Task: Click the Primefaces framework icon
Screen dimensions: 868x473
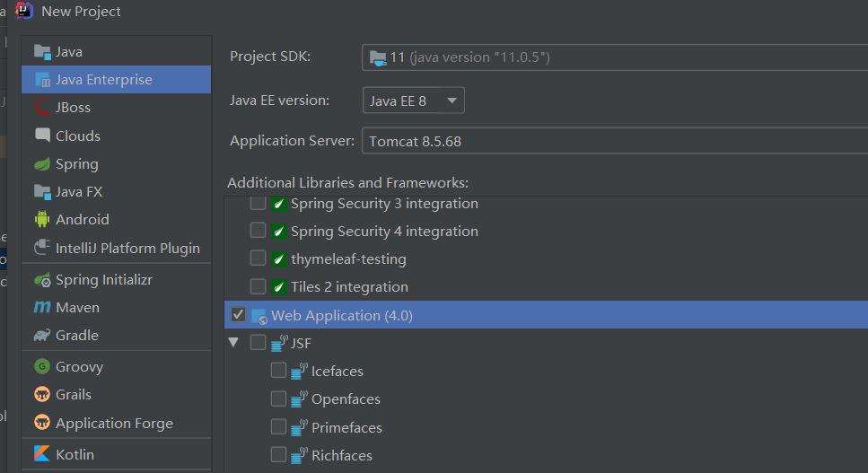Action: tap(299, 427)
